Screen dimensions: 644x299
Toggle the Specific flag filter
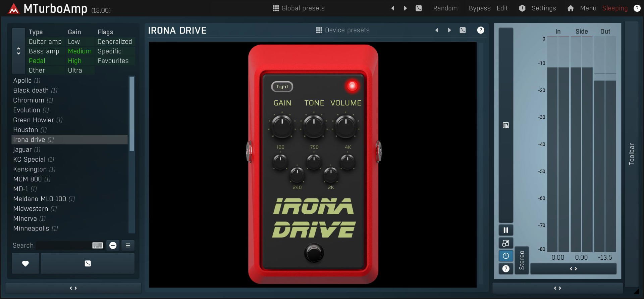click(x=110, y=51)
